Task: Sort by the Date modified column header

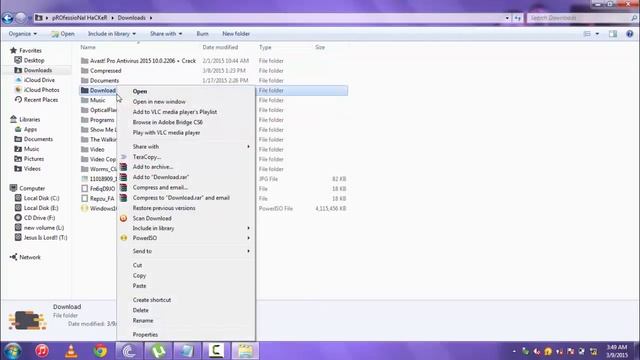Action: pyautogui.click(x=220, y=47)
